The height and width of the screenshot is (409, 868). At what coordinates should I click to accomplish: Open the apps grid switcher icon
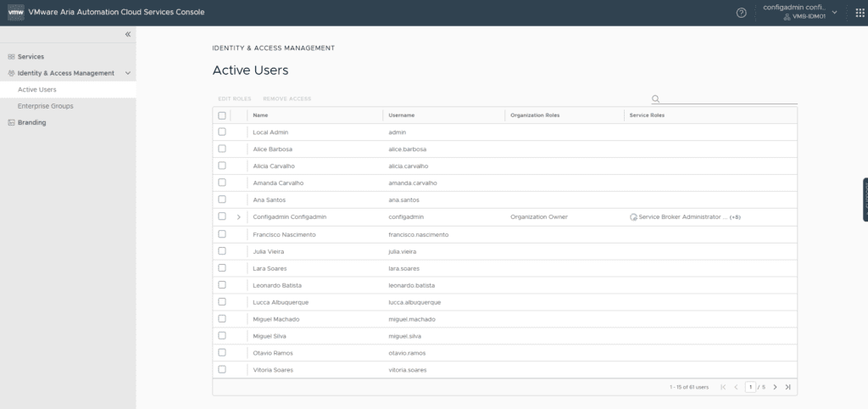860,13
